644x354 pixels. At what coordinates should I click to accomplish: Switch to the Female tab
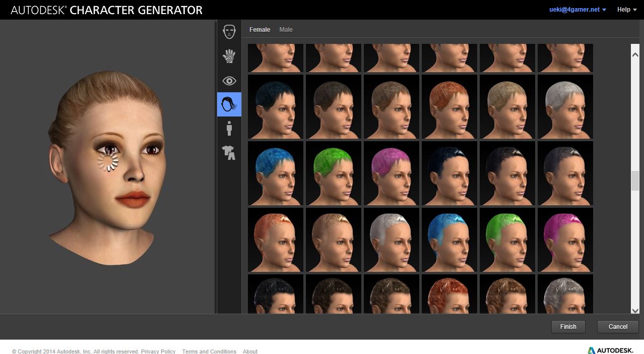click(x=260, y=30)
